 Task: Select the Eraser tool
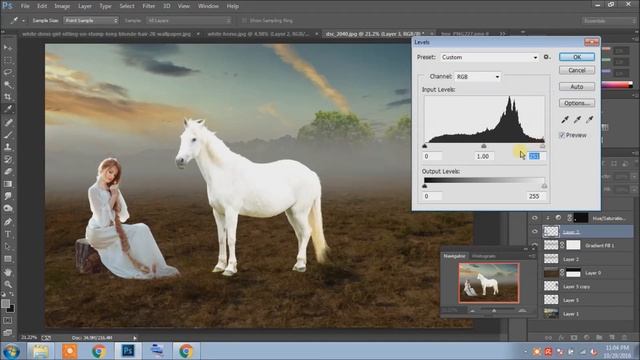click(x=8, y=171)
